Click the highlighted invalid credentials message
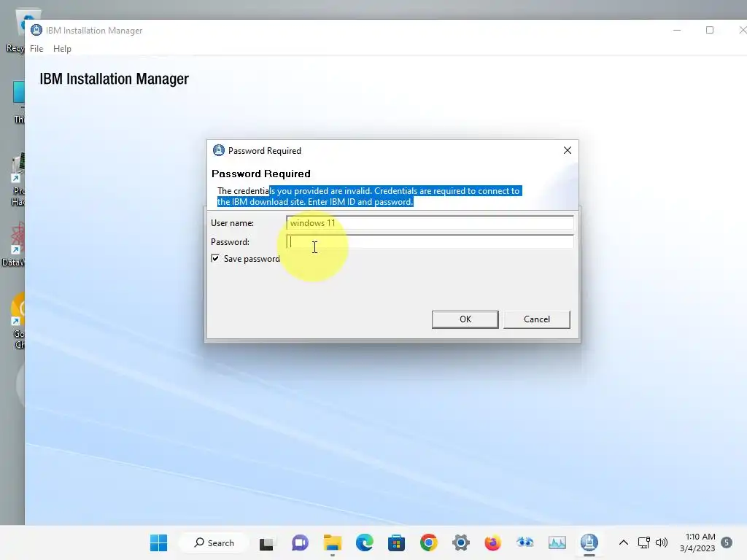The height and width of the screenshot is (560, 747). tap(369, 196)
